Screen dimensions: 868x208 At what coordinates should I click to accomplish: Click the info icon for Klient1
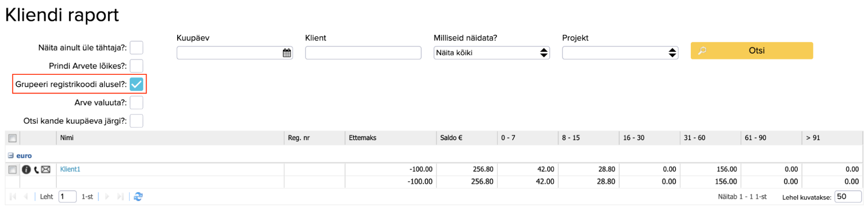(26, 169)
